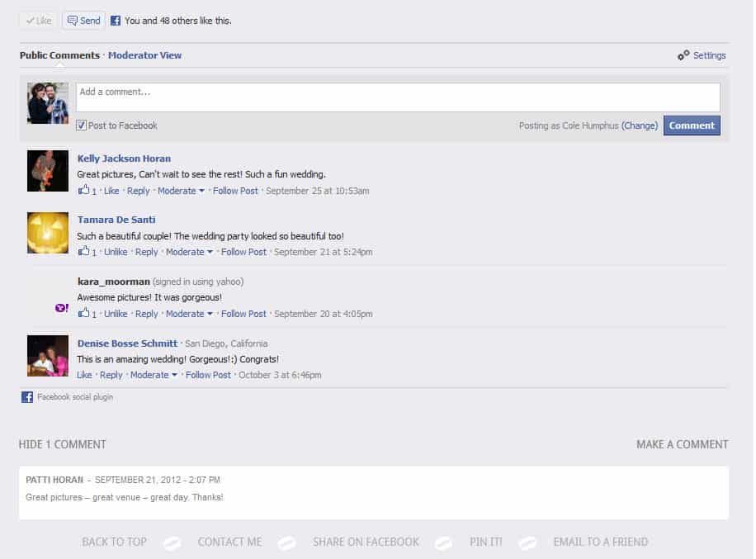Open Moderate dropdown for kara_moorman's comment

(x=190, y=314)
